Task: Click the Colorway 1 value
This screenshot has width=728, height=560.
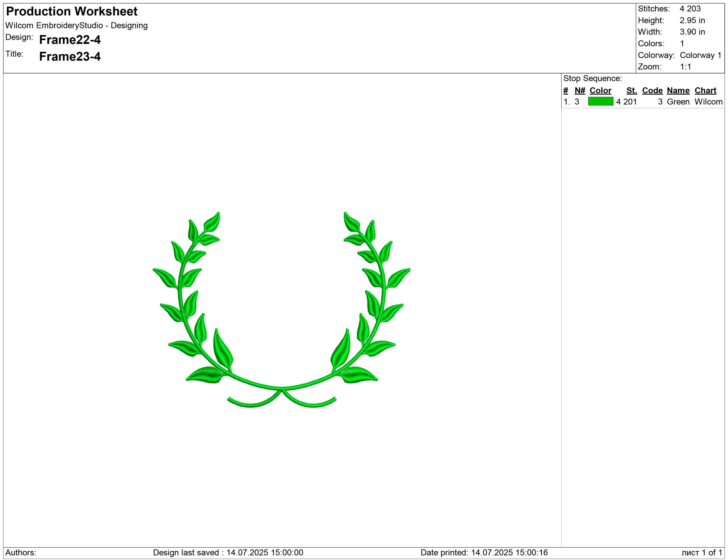Action: point(700,55)
